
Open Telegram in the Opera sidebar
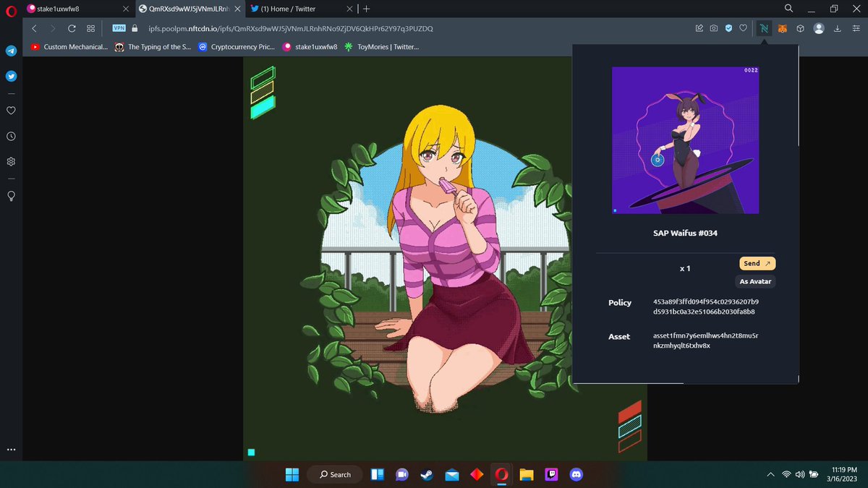tap(12, 51)
